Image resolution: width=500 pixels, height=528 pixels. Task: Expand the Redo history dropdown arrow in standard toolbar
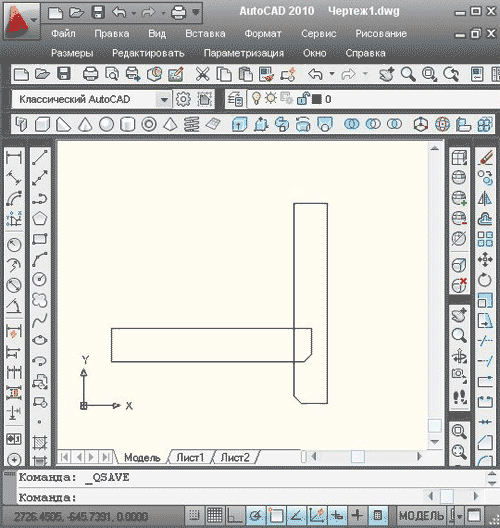tap(365, 73)
